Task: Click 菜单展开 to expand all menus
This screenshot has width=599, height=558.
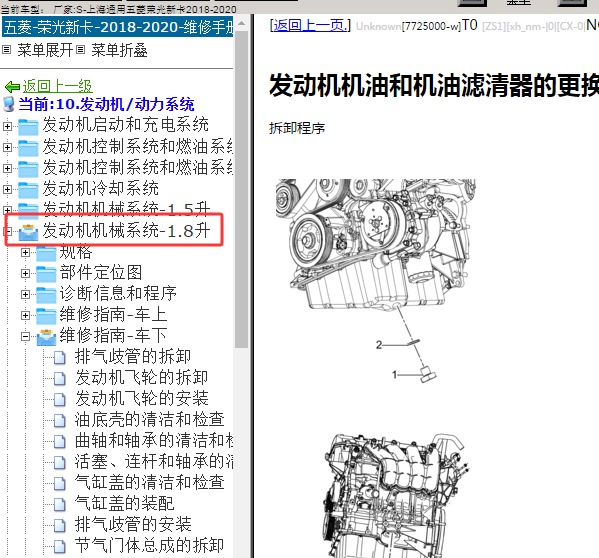Action: tap(45, 50)
